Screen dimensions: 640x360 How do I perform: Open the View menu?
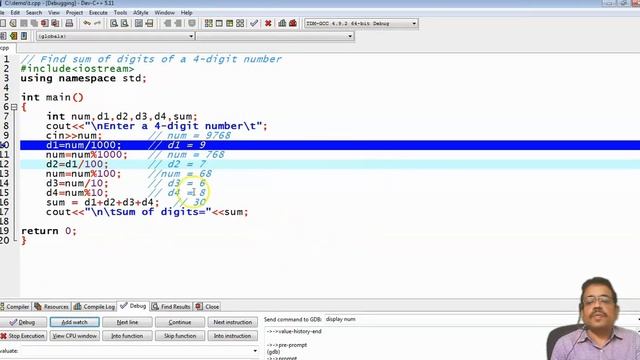(x=54, y=13)
